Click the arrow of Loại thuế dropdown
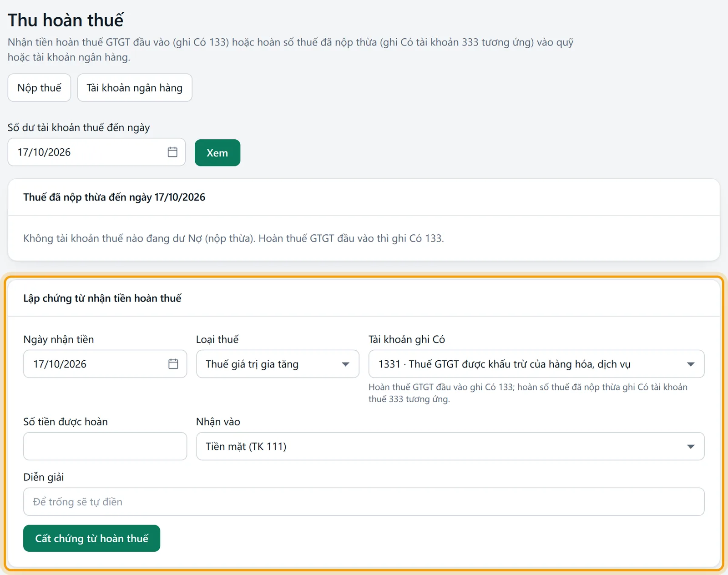This screenshot has width=728, height=575. (345, 364)
